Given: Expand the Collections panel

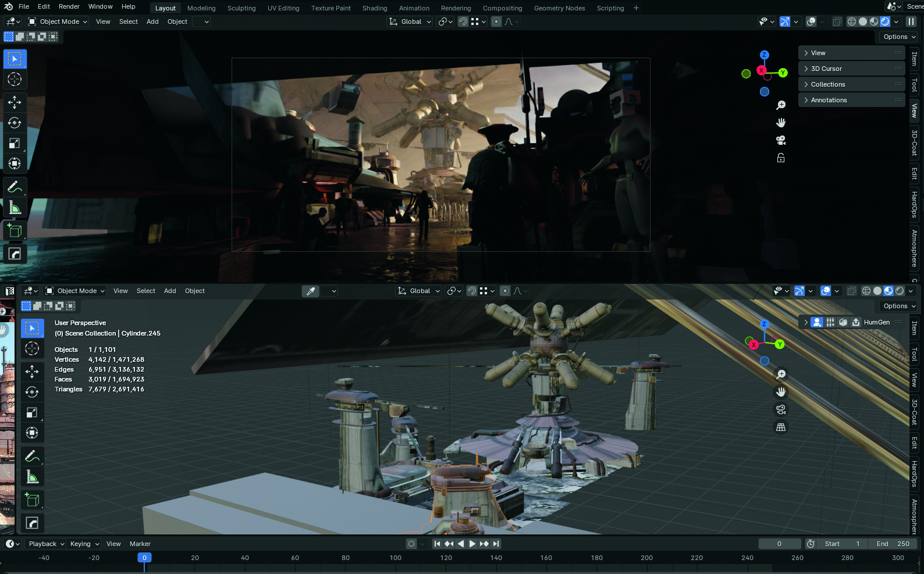Looking at the screenshot, I should pyautogui.click(x=852, y=84).
